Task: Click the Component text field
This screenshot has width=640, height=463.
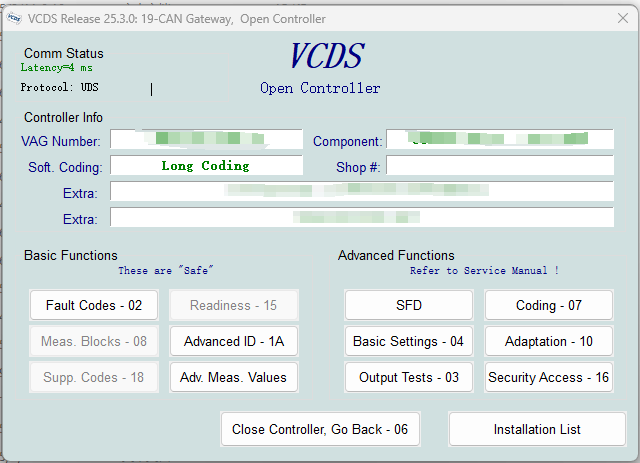Action: [499, 140]
